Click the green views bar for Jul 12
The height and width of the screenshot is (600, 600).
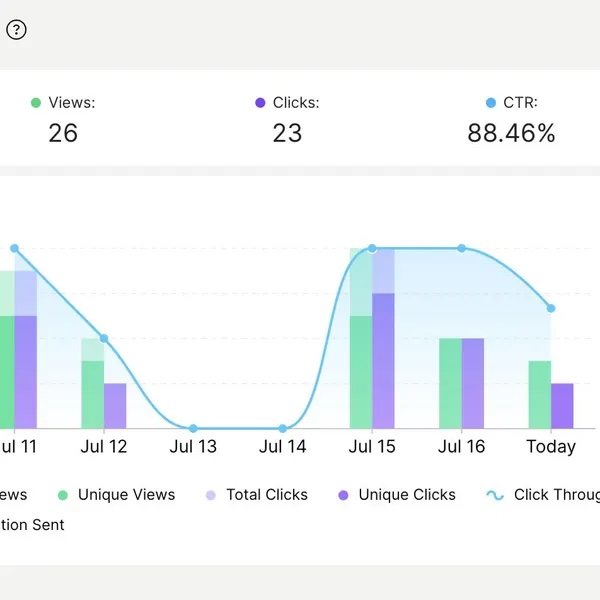[92, 393]
